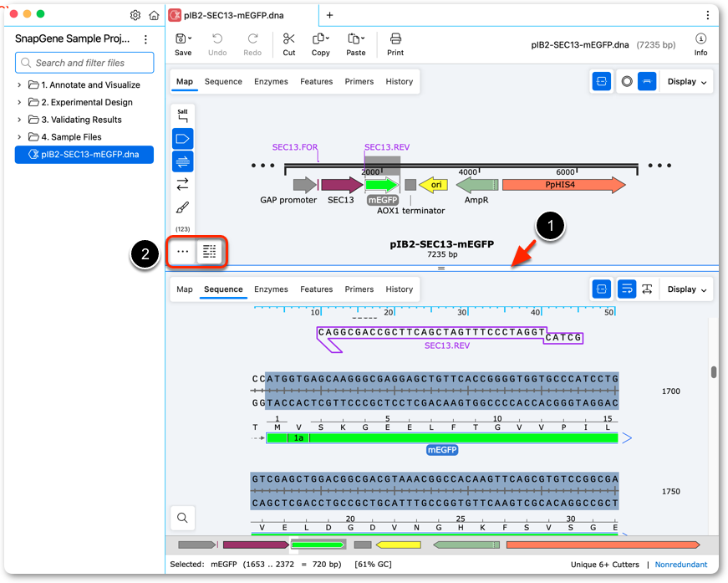The width and height of the screenshot is (728, 583).
Task: Click Unique 6+ Cutters in status bar
Action: coord(605,565)
